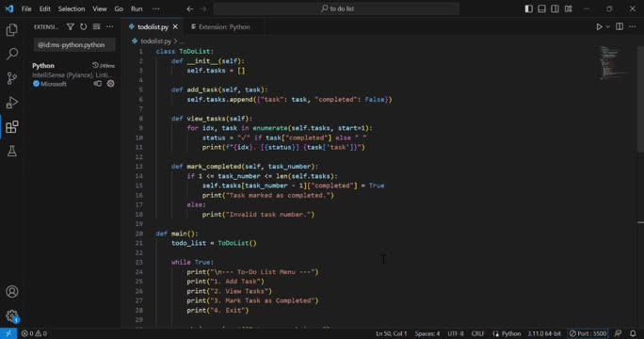Open the notifications bell in status bar
This screenshot has height=339, width=644.
click(x=633, y=333)
